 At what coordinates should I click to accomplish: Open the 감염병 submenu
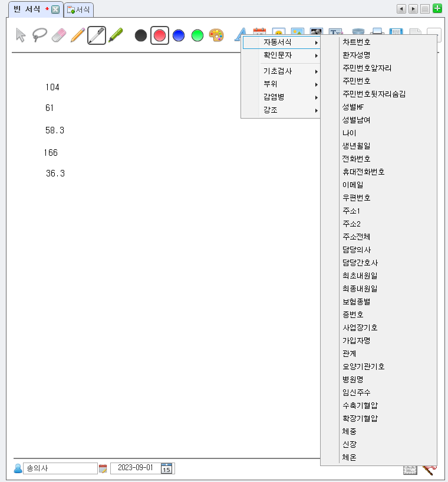tap(281, 97)
